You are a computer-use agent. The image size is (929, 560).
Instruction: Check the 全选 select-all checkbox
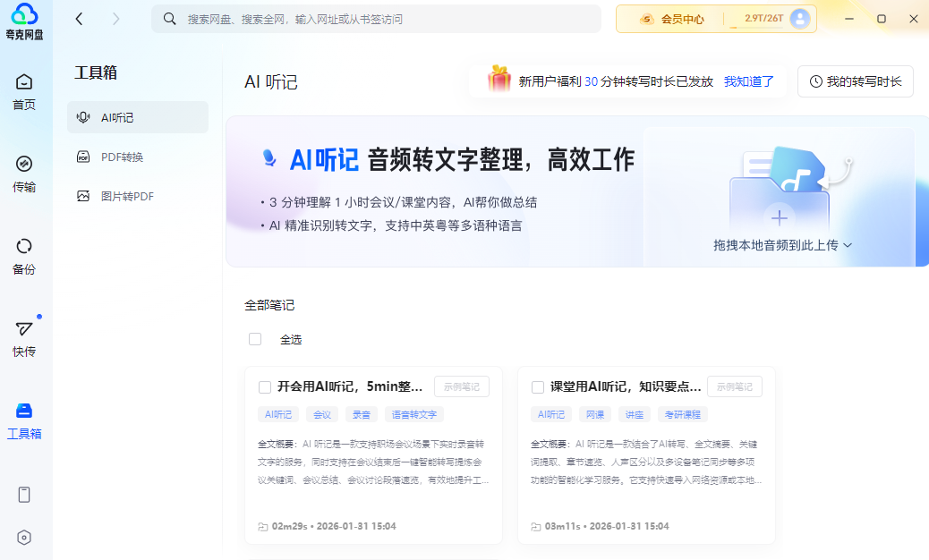255,339
